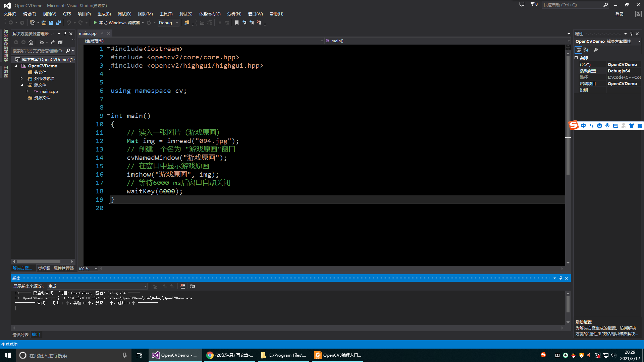Image resolution: width=644 pixels, height=362 pixels.
Task: Switch to 类视图 panel tab
Action: (x=44, y=268)
